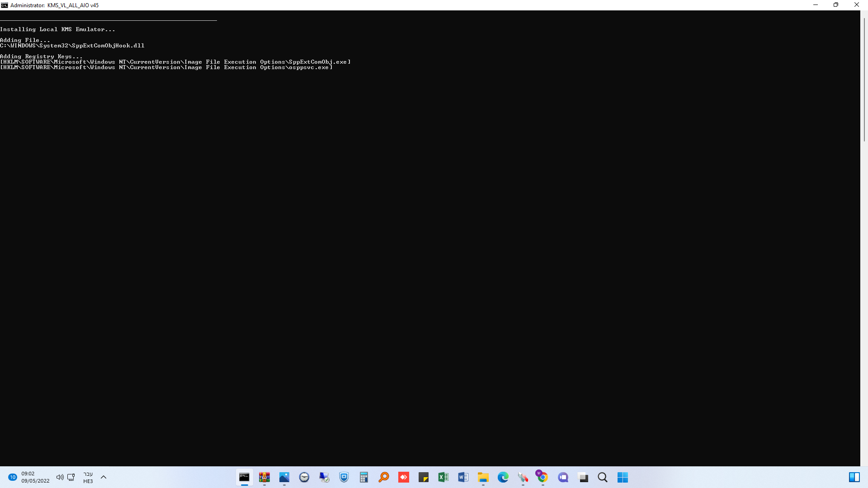868x488 pixels.
Task: Launch the Calculator from taskbar
Action: pos(364,477)
